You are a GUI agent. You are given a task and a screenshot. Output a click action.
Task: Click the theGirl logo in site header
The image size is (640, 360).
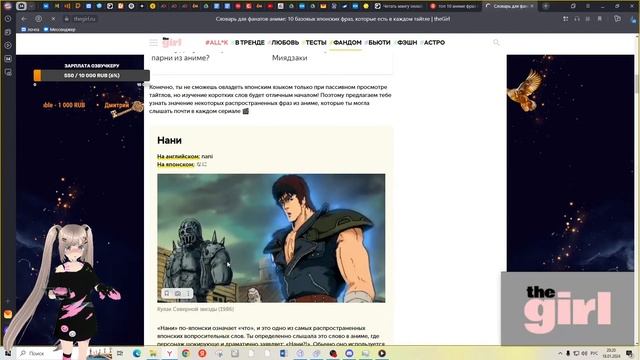[x=172, y=42]
